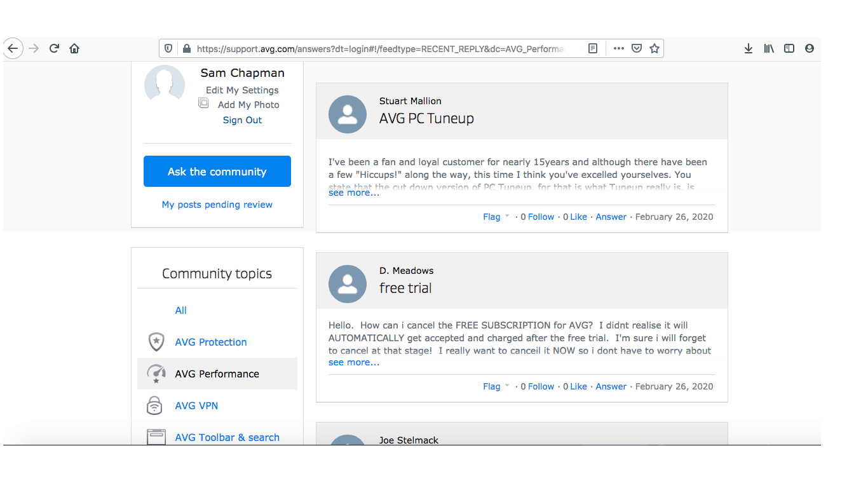The height and width of the screenshot is (488, 868).
Task: Click Stuart Mallion's avatar
Action: pos(348,114)
